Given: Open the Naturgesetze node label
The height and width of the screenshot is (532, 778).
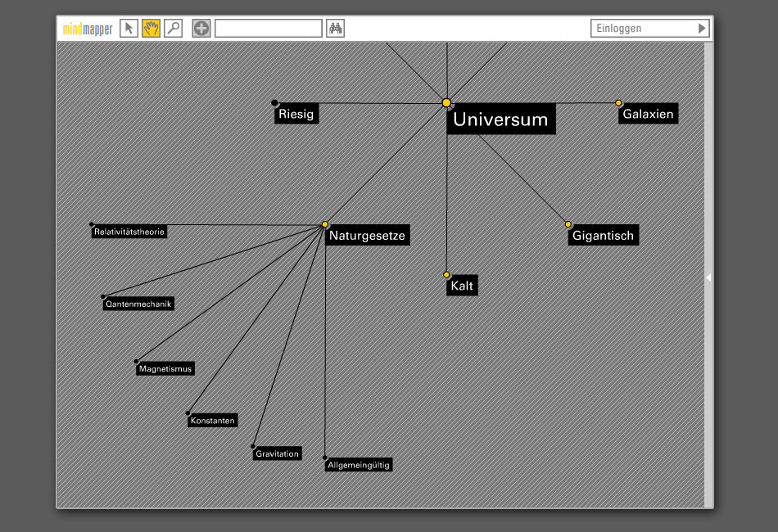Looking at the screenshot, I should coord(366,236).
